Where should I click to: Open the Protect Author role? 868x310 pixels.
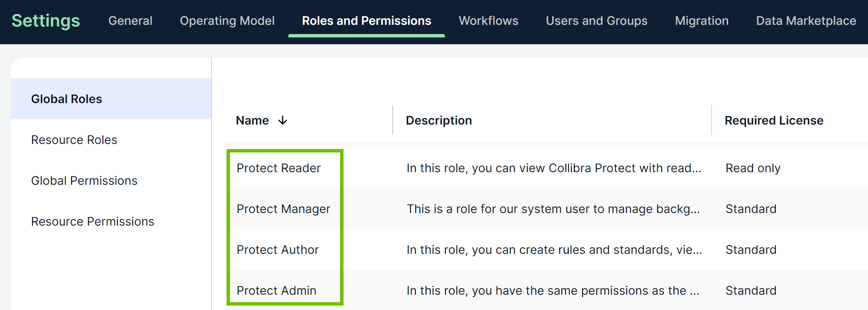(278, 250)
